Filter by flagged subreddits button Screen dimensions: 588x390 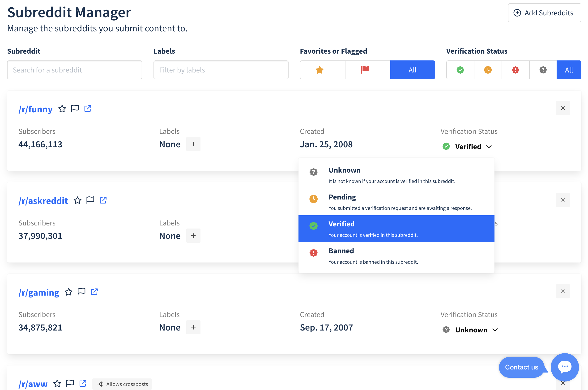[367, 70]
